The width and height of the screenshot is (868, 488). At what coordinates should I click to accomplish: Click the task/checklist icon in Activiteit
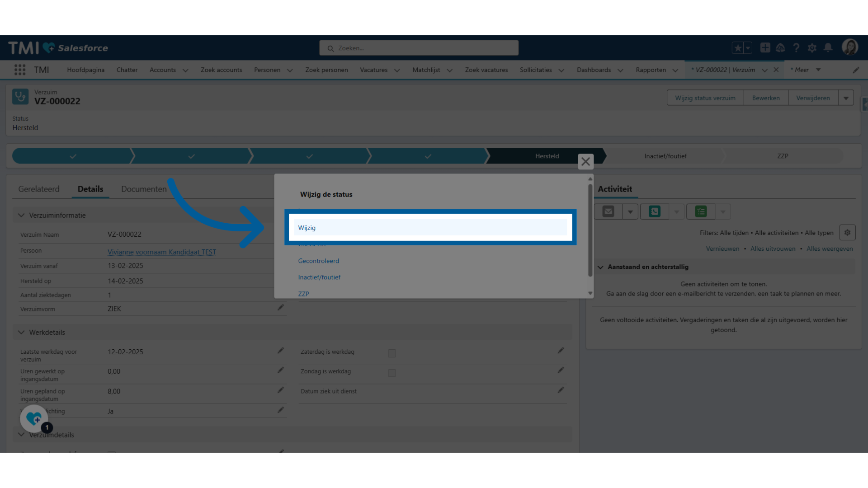[701, 211]
